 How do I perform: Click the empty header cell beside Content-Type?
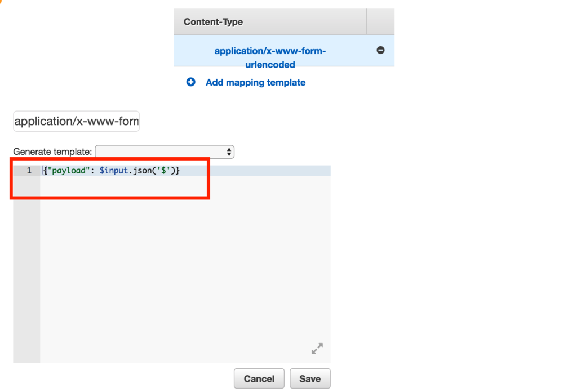pyautogui.click(x=380, y=22)
